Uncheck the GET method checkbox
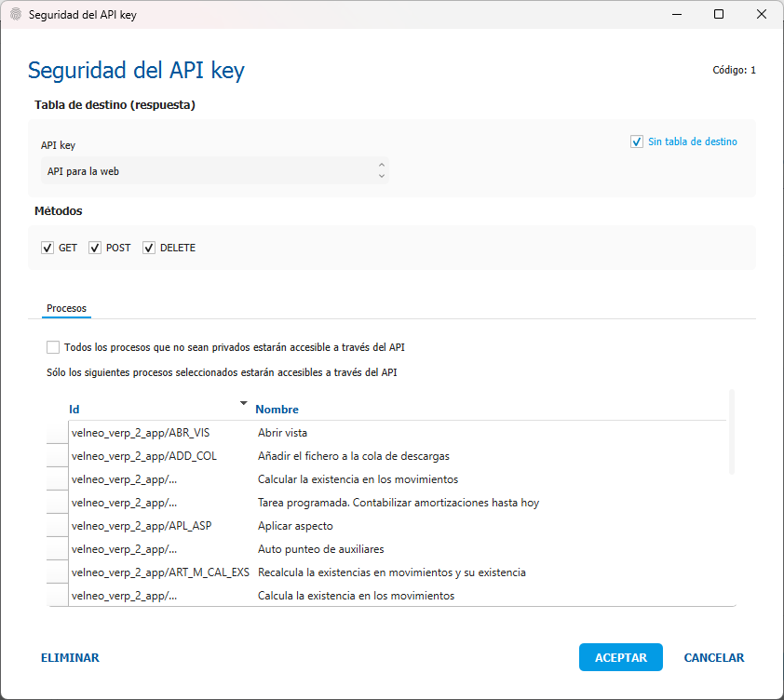 [47, 249]
